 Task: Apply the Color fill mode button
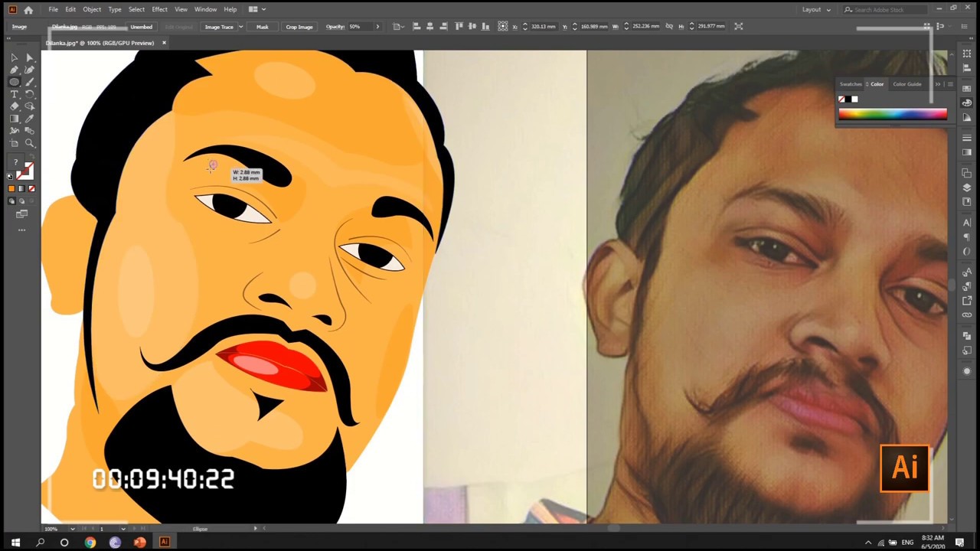point(11,188)
